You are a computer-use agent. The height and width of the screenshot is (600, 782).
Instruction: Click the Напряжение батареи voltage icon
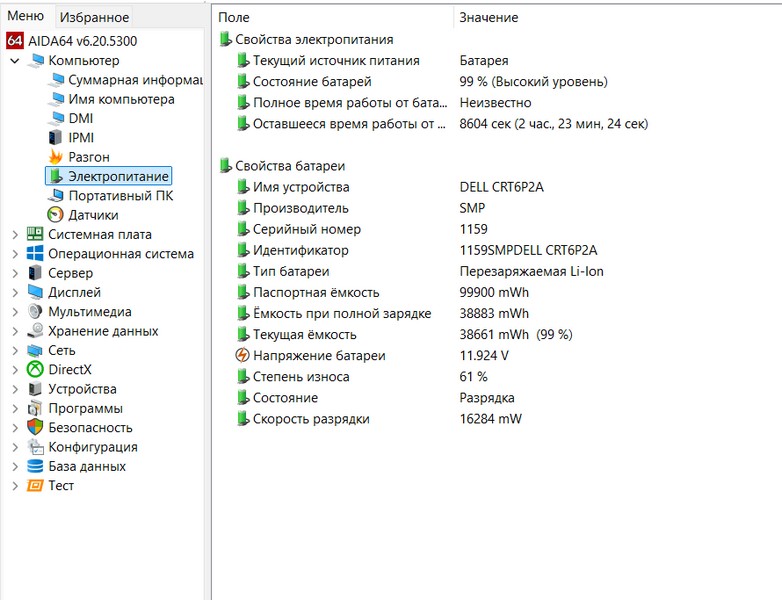[242, 356]
